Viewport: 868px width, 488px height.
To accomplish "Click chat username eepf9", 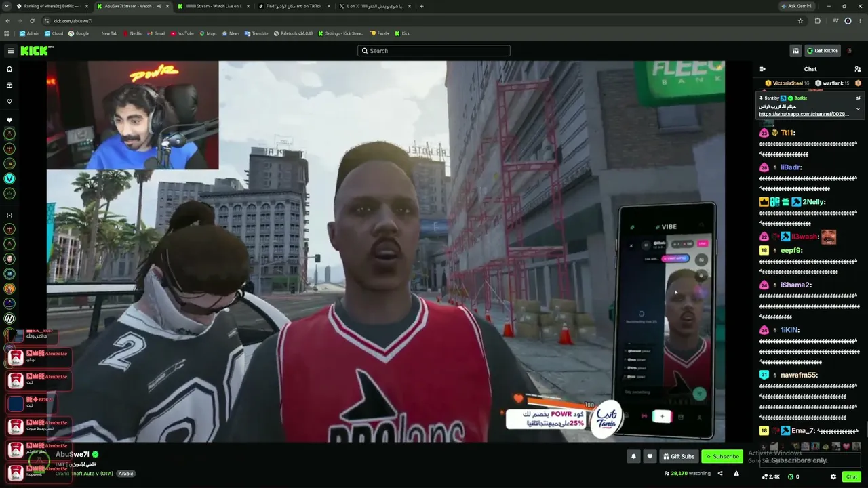I will pyautogui.click(x=791, y=250).
